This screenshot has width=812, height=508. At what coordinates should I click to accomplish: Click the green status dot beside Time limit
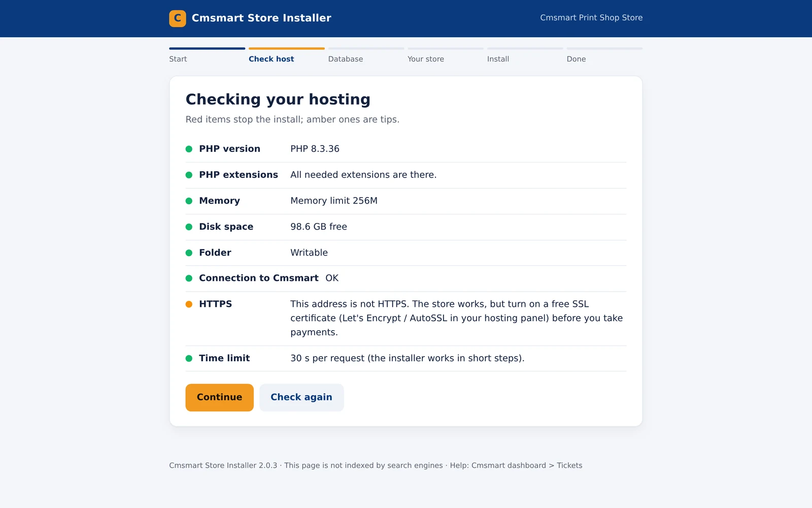[x=189, y=358]
